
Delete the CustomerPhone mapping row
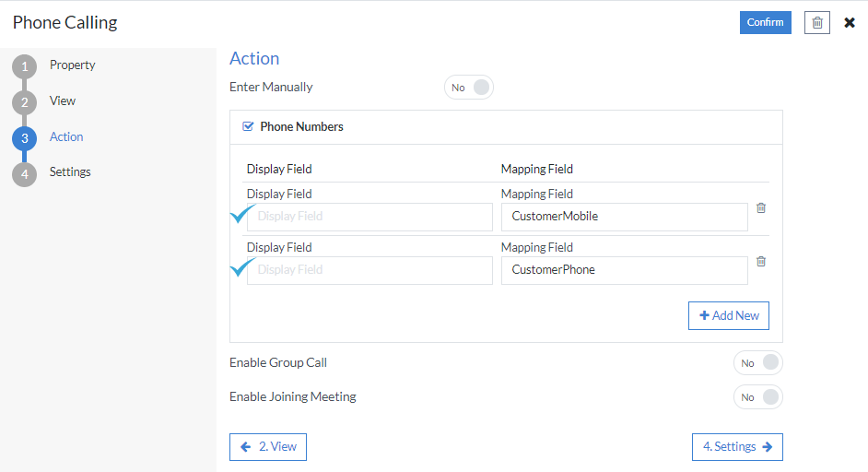(761, 262)
